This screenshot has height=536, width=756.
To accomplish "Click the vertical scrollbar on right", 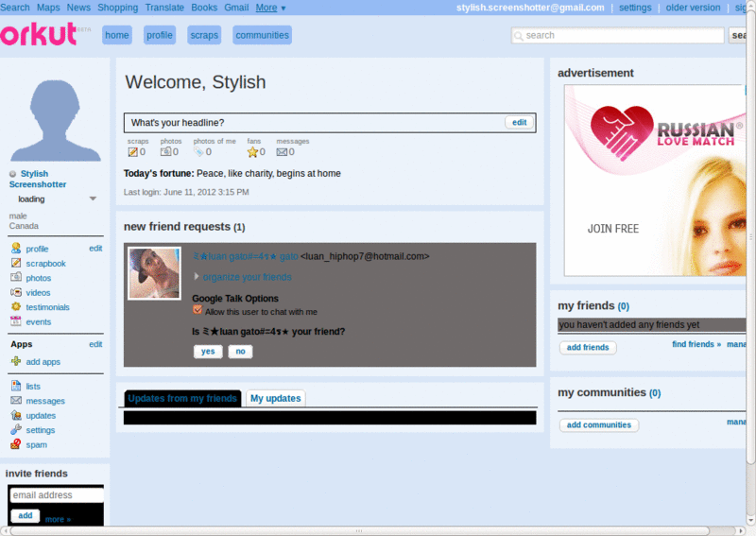I will click(751, 236).
